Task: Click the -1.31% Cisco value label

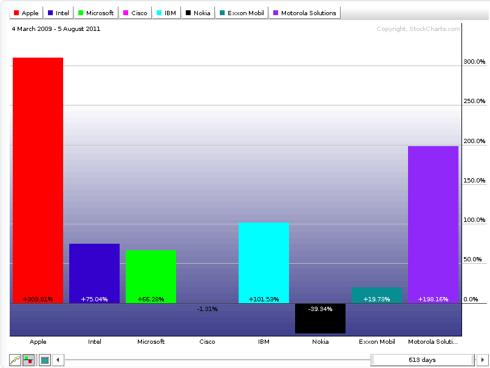Action: click(x=207, y=309)
